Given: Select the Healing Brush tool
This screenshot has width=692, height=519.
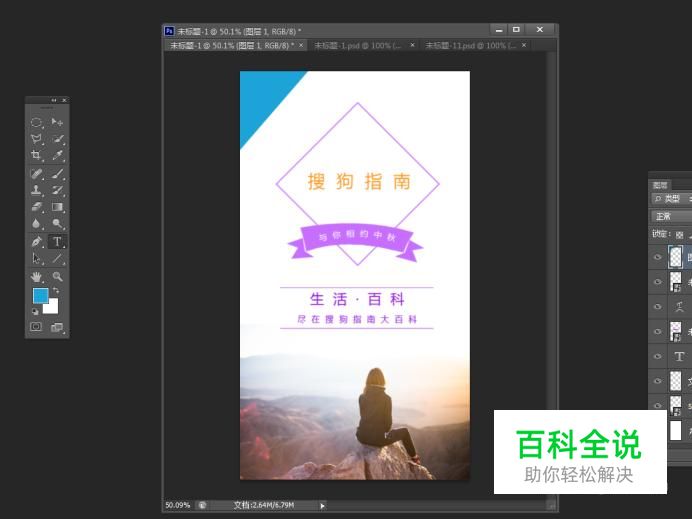Looking at the screenshot, I should [36, 173].
